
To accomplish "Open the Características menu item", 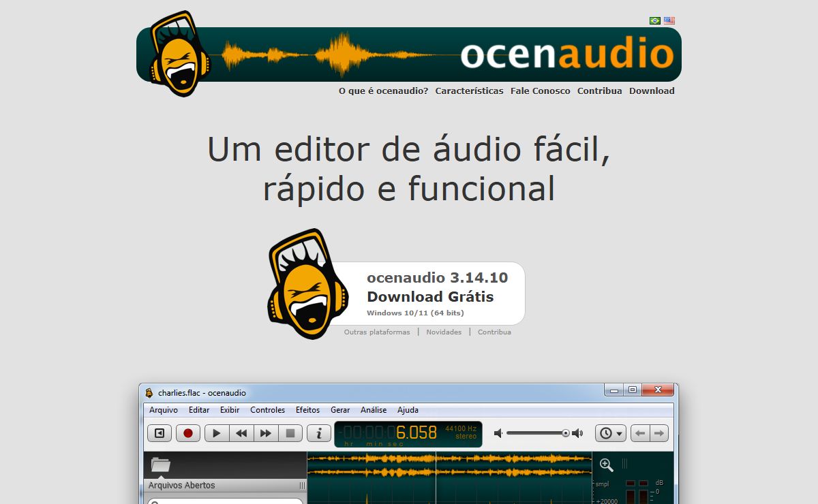I will 470,91.
